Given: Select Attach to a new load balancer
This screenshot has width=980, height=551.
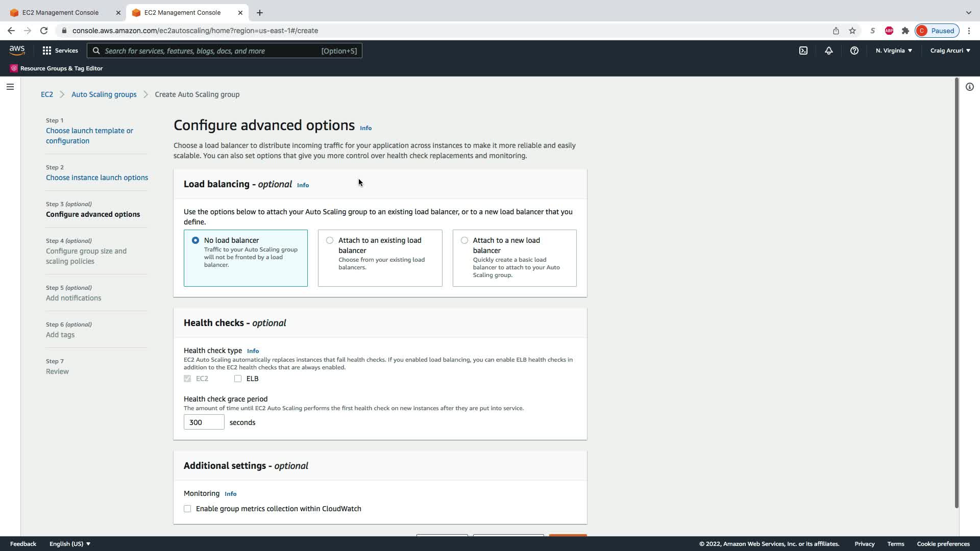Looking at the screenshot, I should (464, 240).
